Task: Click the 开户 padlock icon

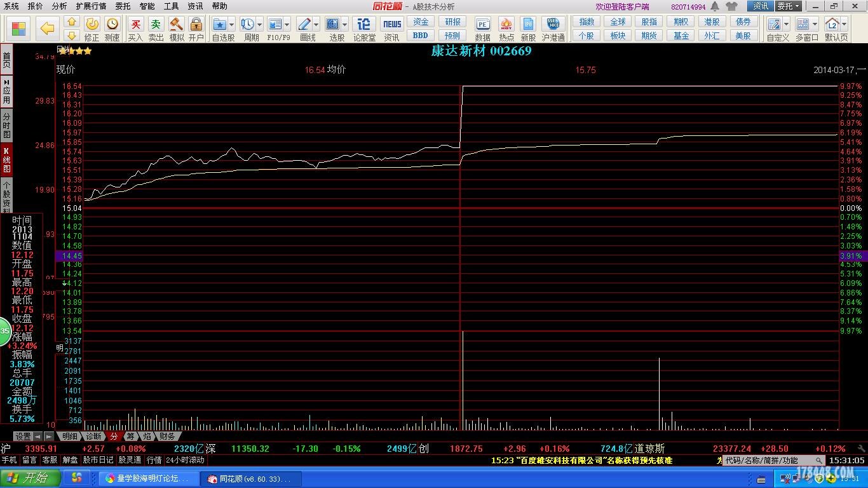Action: click(x=196, y=24)
